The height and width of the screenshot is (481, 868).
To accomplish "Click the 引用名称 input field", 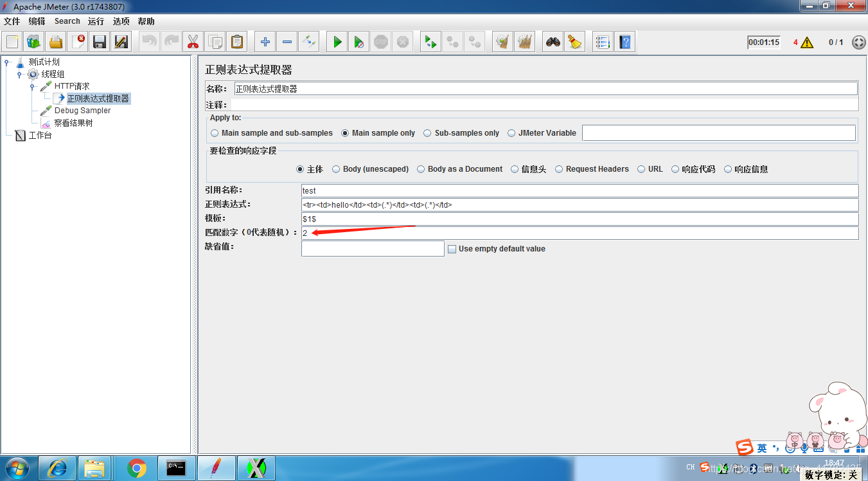I will tap(580, 190).
